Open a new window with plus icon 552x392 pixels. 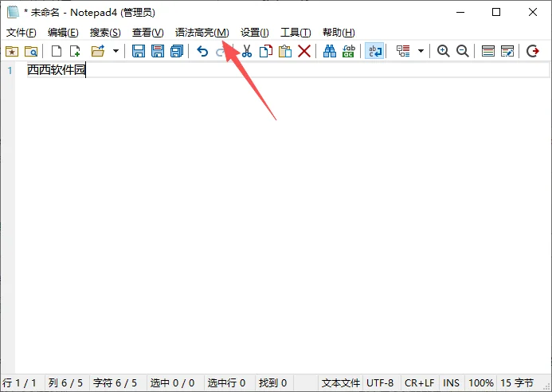tap(75, 52)
